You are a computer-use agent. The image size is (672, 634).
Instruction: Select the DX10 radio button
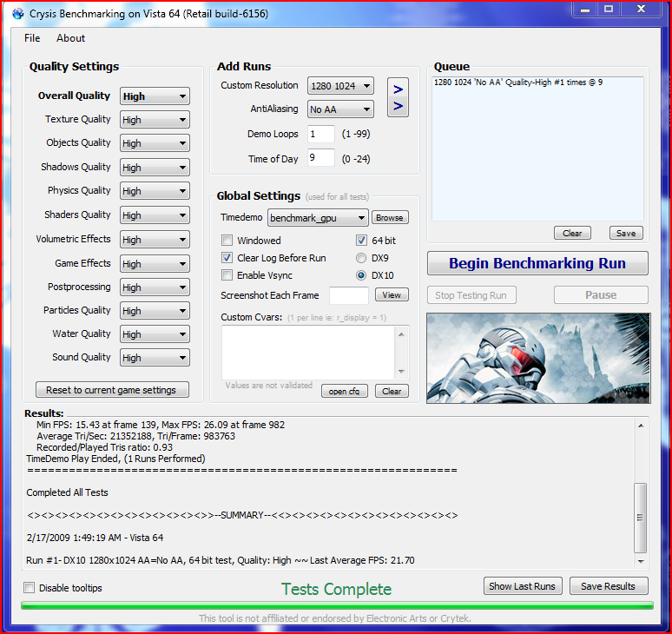[361, 275]
